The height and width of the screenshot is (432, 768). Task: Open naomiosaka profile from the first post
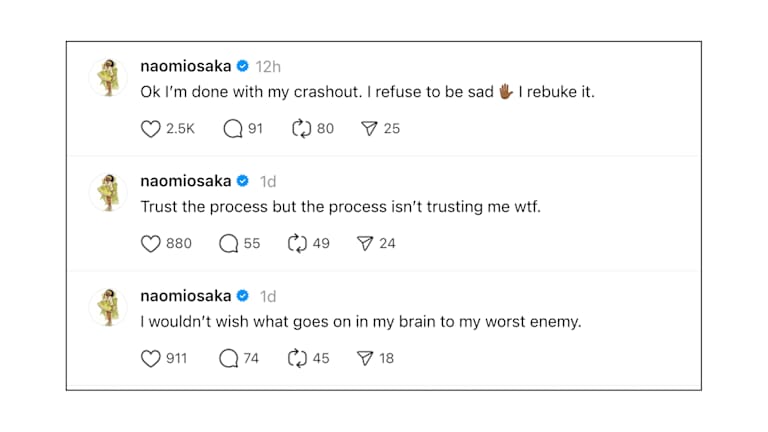pos(185,66)
